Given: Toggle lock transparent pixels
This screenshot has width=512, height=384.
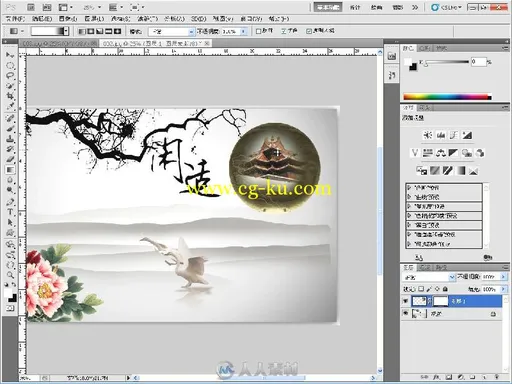Looking at the screenshot, I should (x=421, y=289).
